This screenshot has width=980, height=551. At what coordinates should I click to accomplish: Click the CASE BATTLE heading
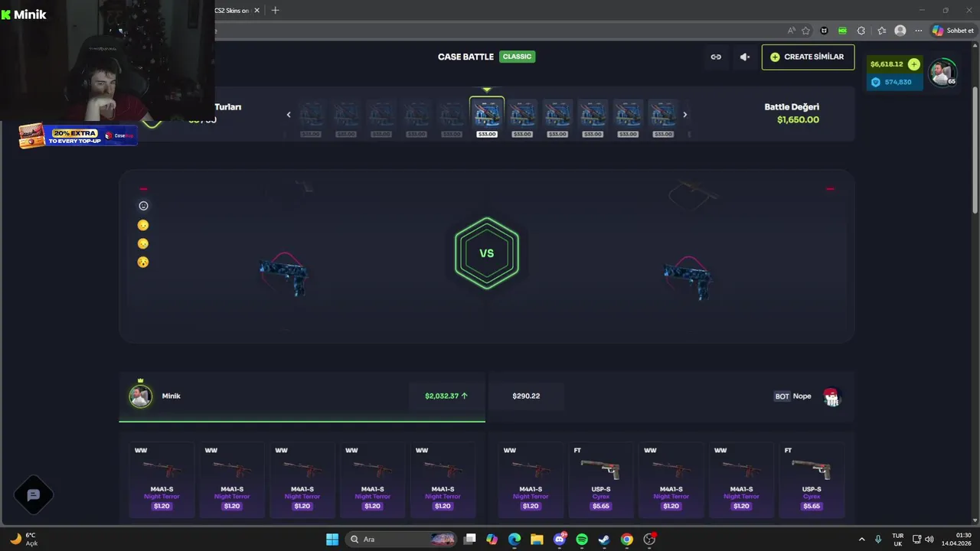pyautogui.click(x=465, y=57)
